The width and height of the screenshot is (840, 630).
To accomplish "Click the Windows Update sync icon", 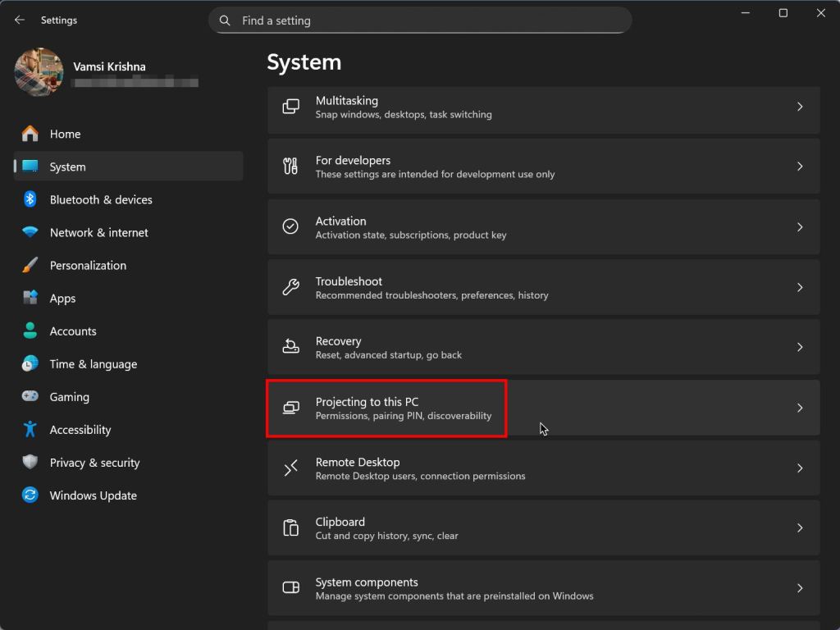I will coord(30,495).
